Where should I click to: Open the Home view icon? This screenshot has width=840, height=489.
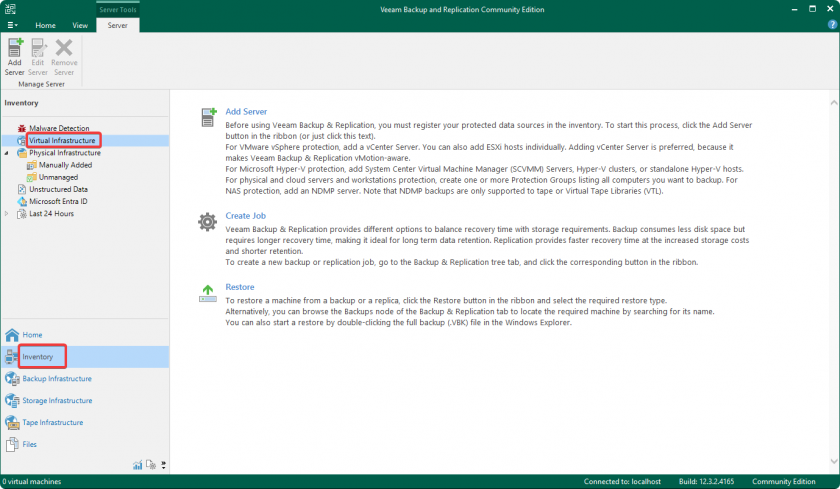point(12,335)
